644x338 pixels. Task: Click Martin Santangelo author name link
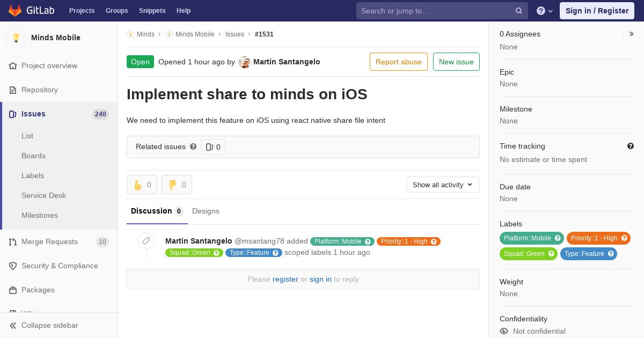click(287, 62)
